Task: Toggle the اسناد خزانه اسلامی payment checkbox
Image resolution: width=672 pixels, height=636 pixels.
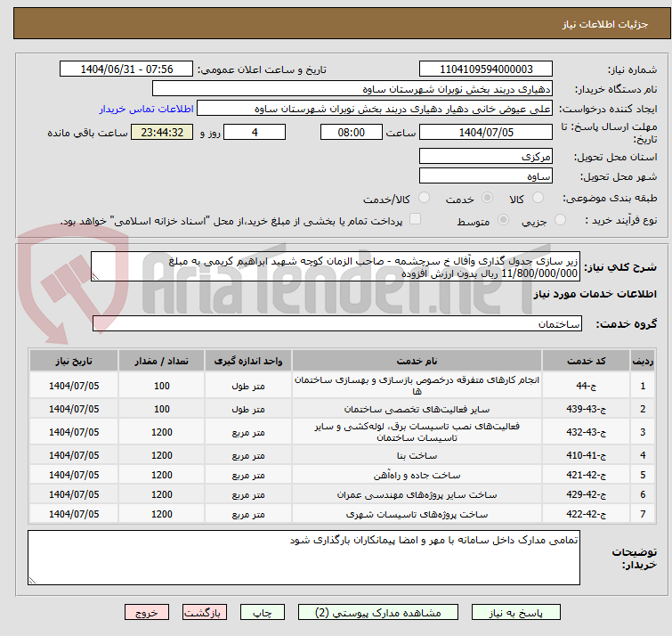Action: (415, 219)
